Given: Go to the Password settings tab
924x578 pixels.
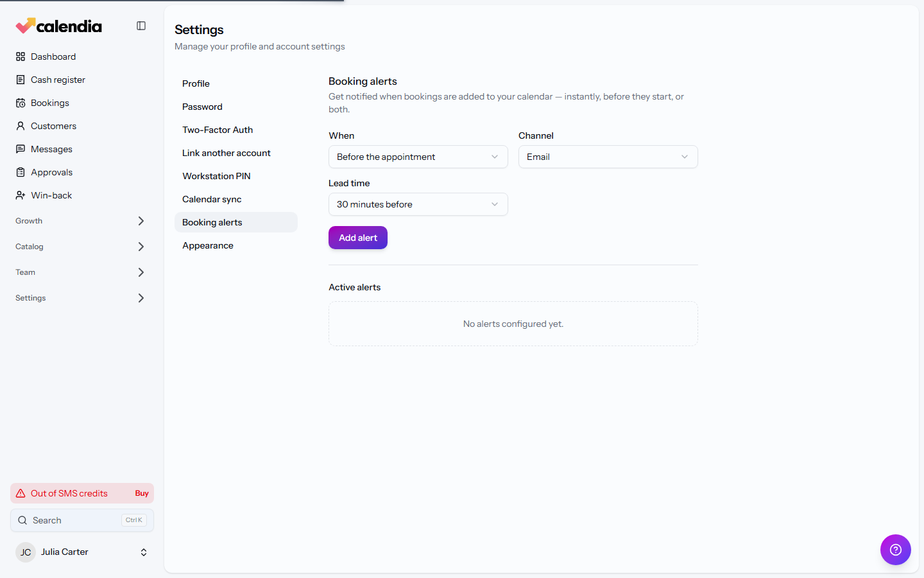Looking at the screenshot, I should click(x=236, y=107).
